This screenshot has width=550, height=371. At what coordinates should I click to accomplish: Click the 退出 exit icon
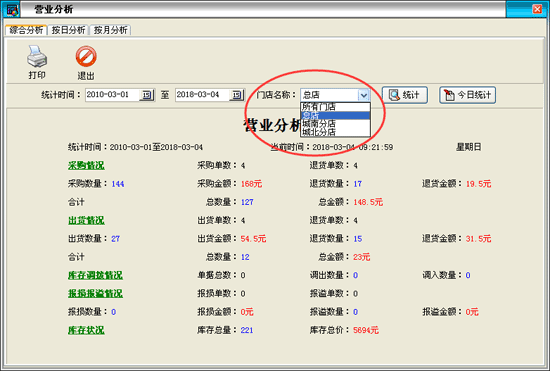pos(86,56)
